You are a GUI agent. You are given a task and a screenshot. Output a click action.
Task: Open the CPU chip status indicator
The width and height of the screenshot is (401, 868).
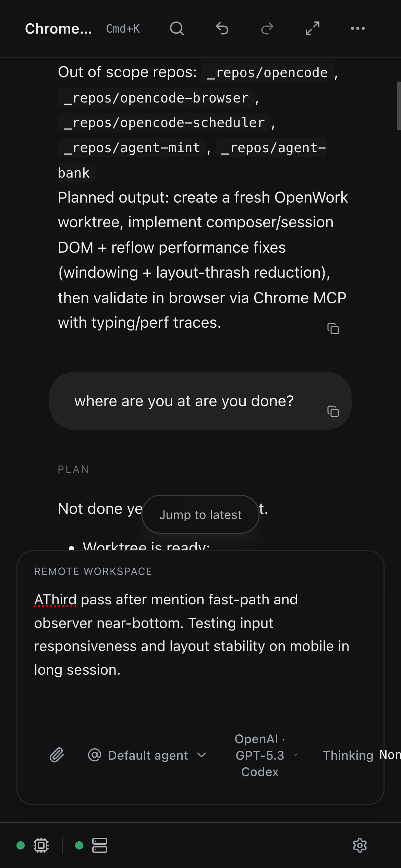pos(41,845)
